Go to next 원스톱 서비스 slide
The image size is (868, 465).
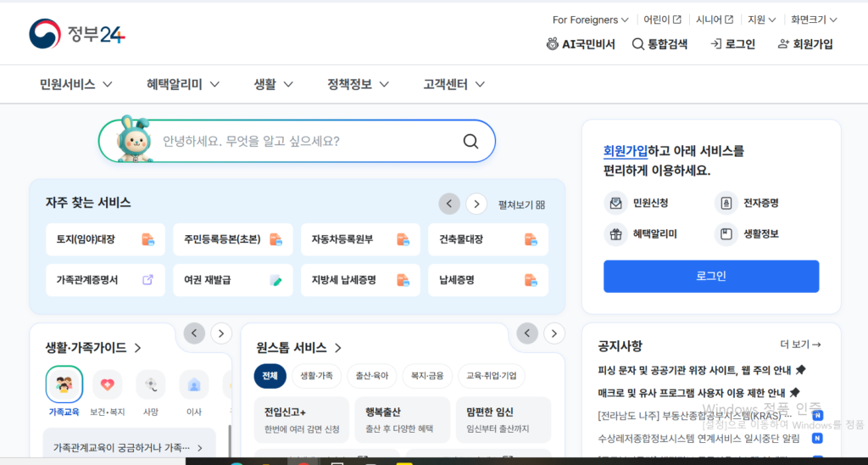[x=554, y=333]
